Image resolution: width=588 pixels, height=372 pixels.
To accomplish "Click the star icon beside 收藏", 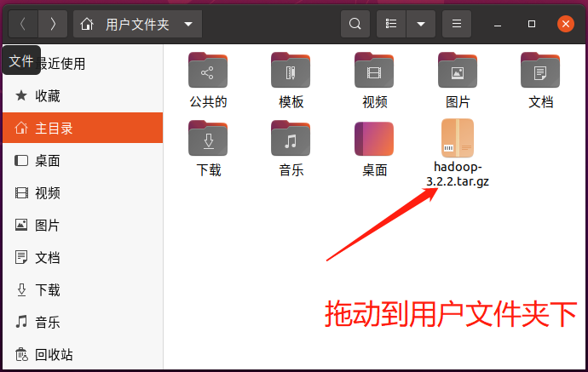I will [21, 95].
